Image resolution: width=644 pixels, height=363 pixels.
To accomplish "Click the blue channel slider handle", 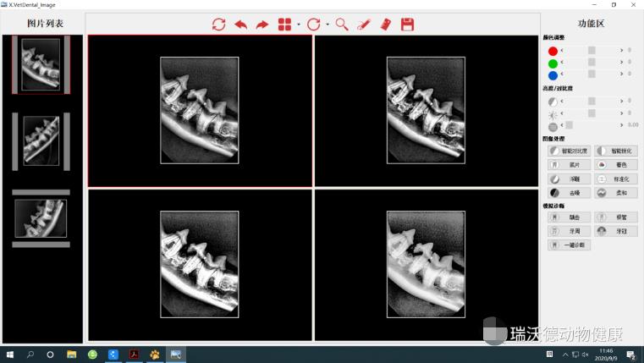I will 592,74.
